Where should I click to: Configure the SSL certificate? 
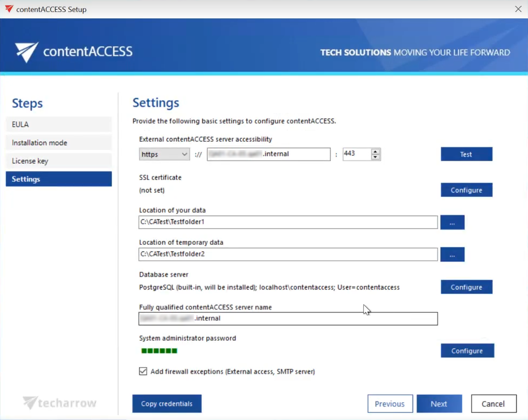coord(466,190)
